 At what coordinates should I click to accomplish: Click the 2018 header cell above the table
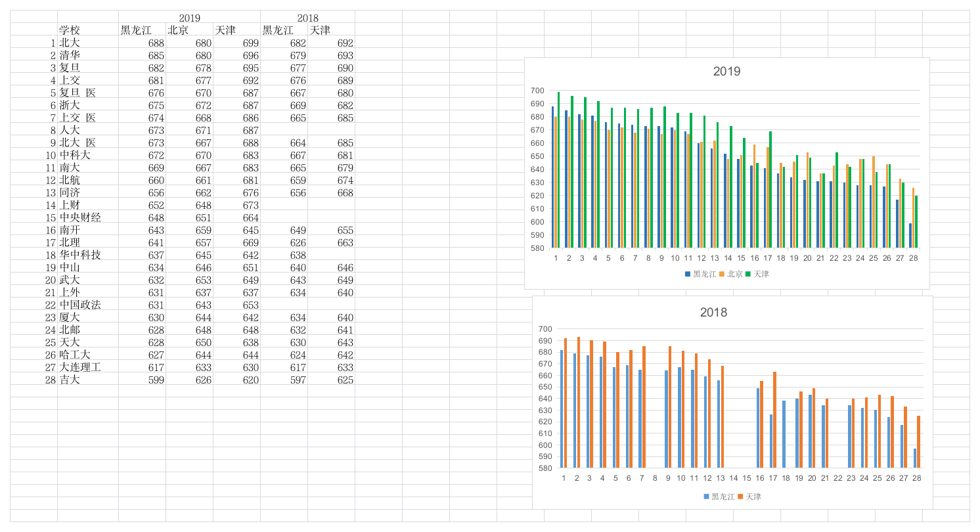(x=307, y=18)
